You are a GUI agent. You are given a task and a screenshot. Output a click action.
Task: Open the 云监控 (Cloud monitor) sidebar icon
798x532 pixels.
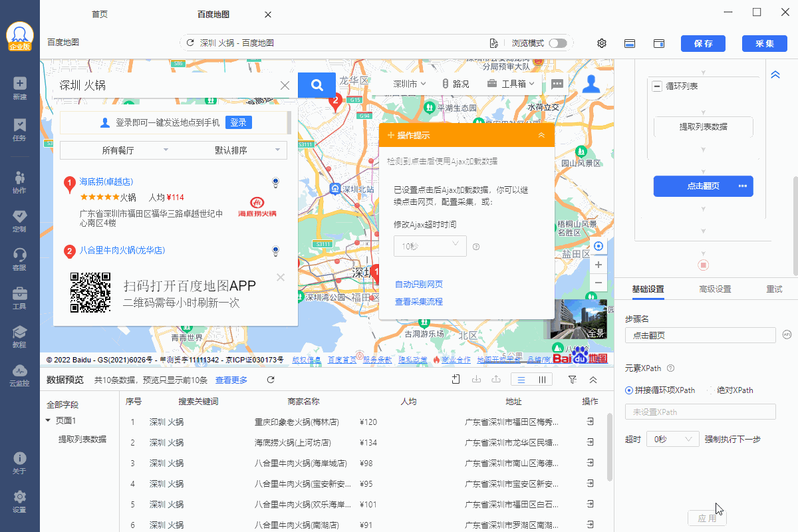(x=19, y=375)
